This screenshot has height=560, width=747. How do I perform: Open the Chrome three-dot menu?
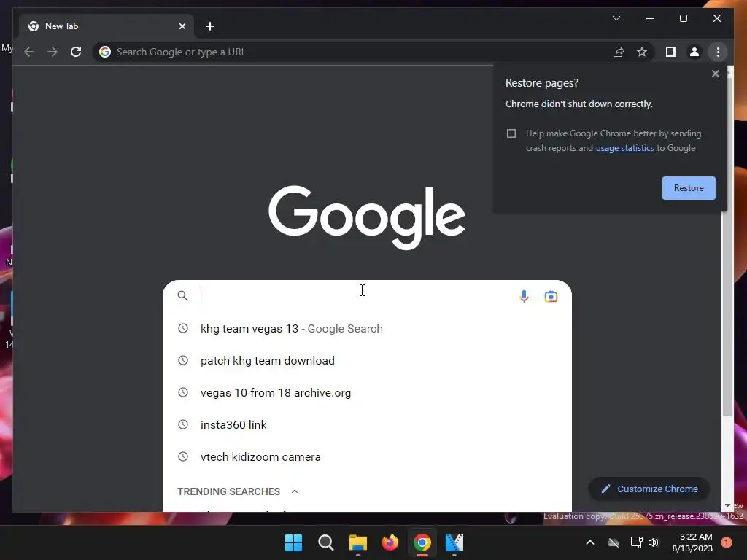point(718,52)
